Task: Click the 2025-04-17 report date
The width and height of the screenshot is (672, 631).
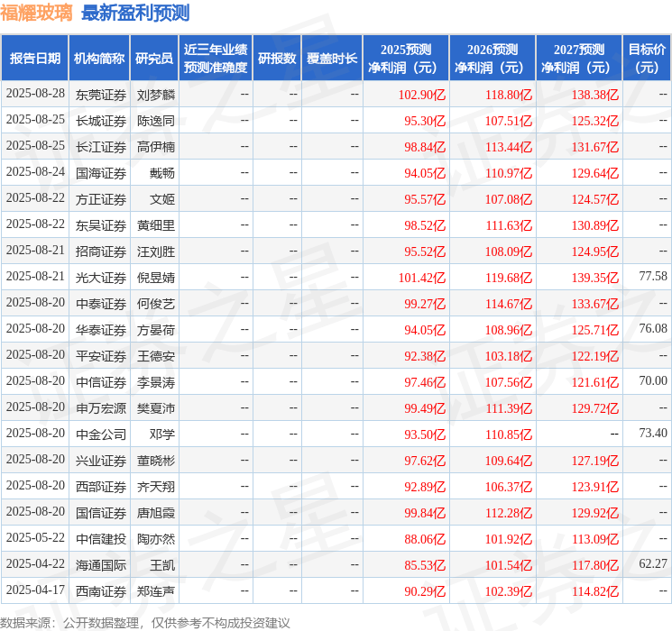Action: [35, 591]
